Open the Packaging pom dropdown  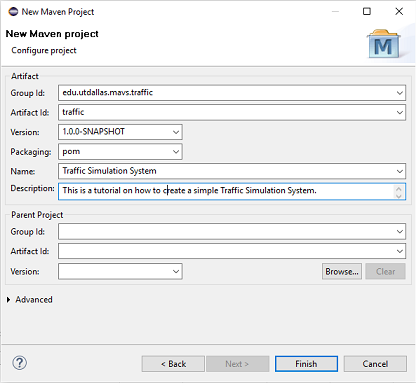176,152
